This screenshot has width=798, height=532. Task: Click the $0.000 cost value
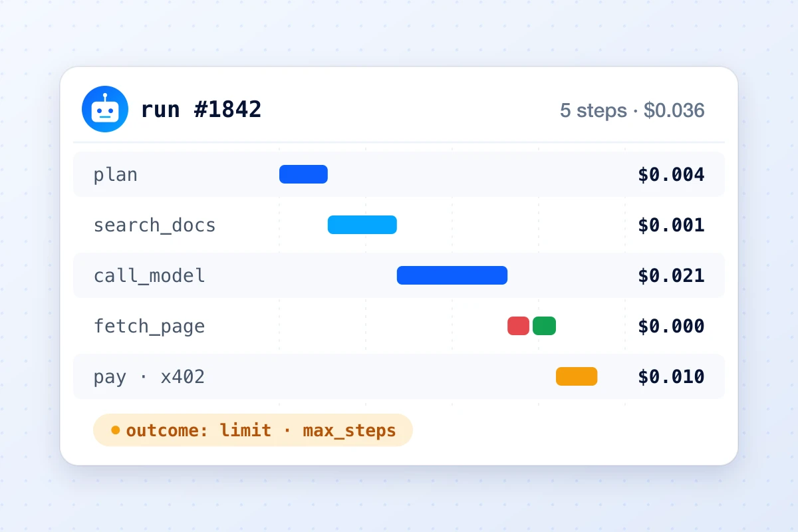671,327
